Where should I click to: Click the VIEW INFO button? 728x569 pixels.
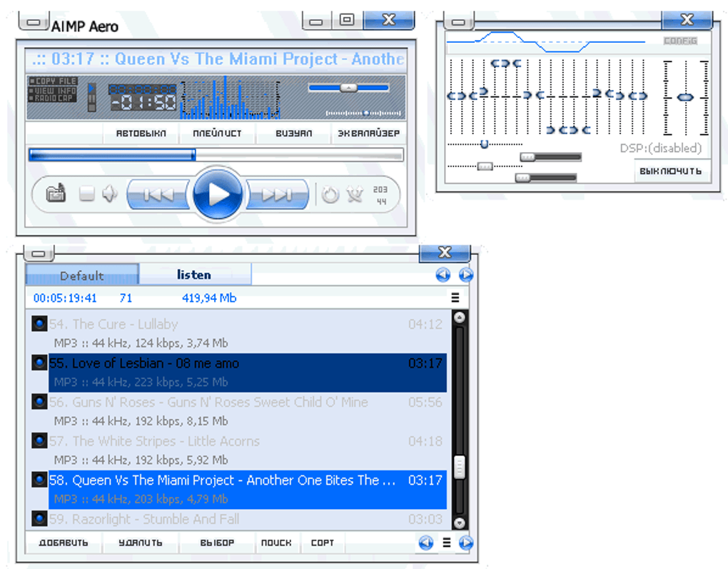click(53, 90)
